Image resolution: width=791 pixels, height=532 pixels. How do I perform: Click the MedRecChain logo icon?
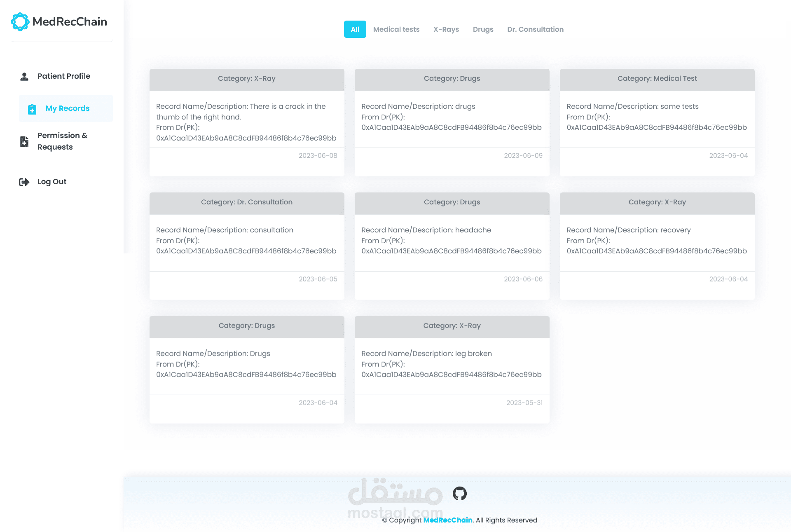pos(20,22)
